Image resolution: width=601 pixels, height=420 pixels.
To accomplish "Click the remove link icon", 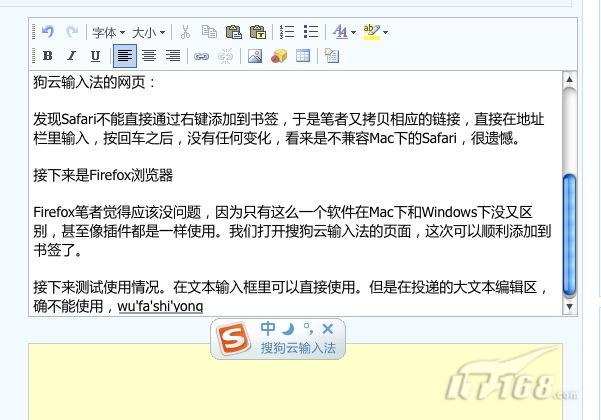I will (x=225, y=57).
